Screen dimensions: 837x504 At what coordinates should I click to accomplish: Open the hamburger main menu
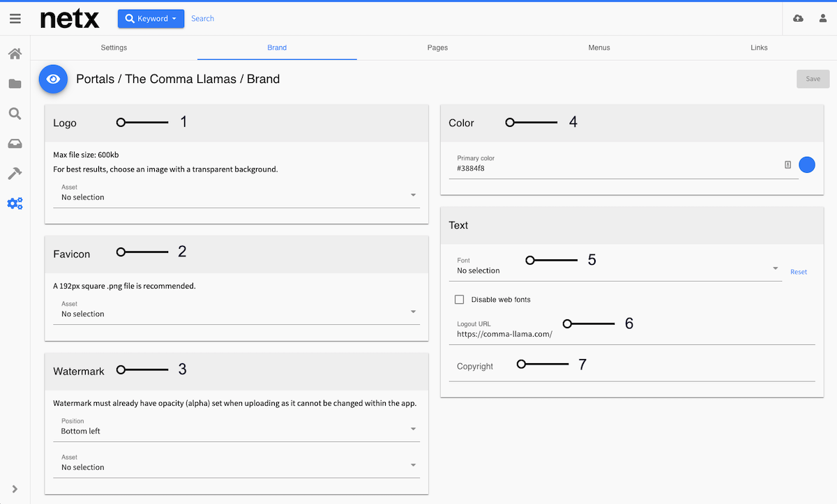pos(15,19)
